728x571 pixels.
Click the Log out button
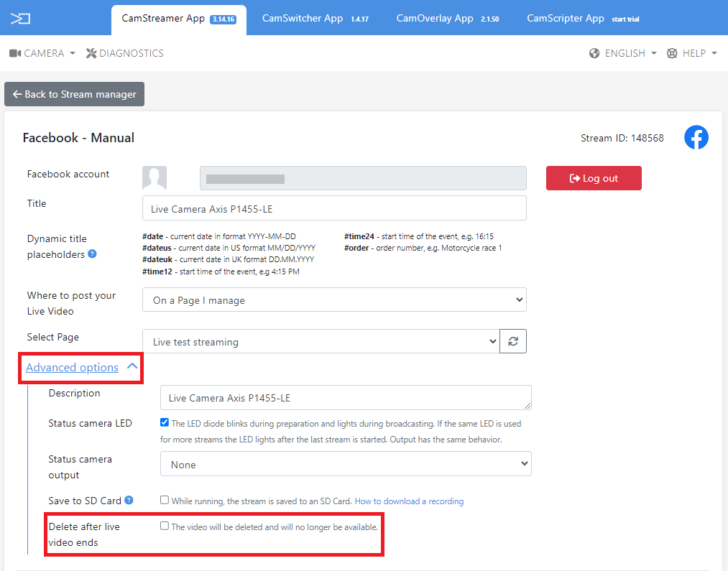(594, 178)
